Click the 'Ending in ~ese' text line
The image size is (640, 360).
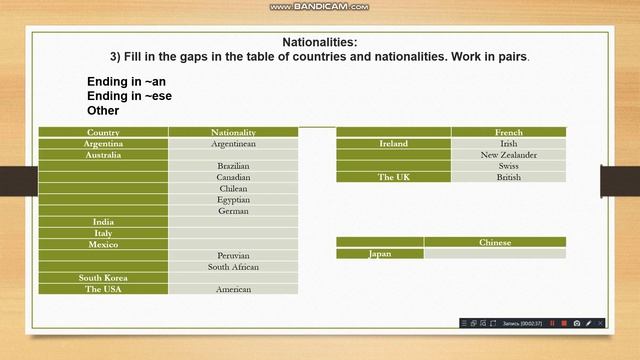click(x=129, y=96)
